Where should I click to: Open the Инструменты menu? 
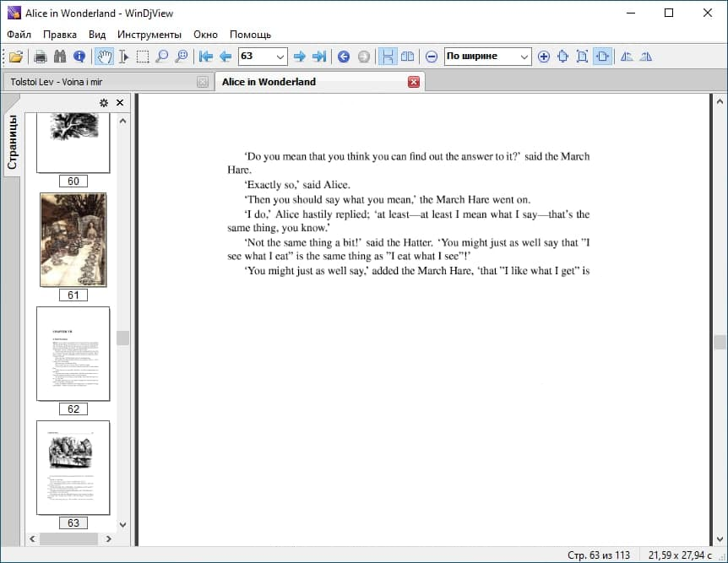[149, 35]
